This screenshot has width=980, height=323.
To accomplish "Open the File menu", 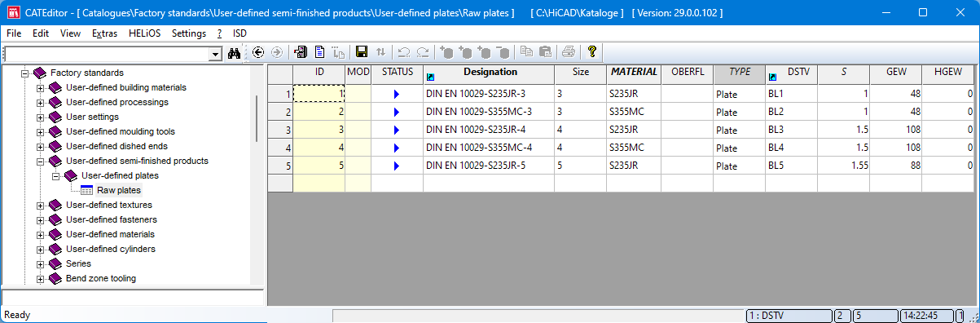I will 14,33.
